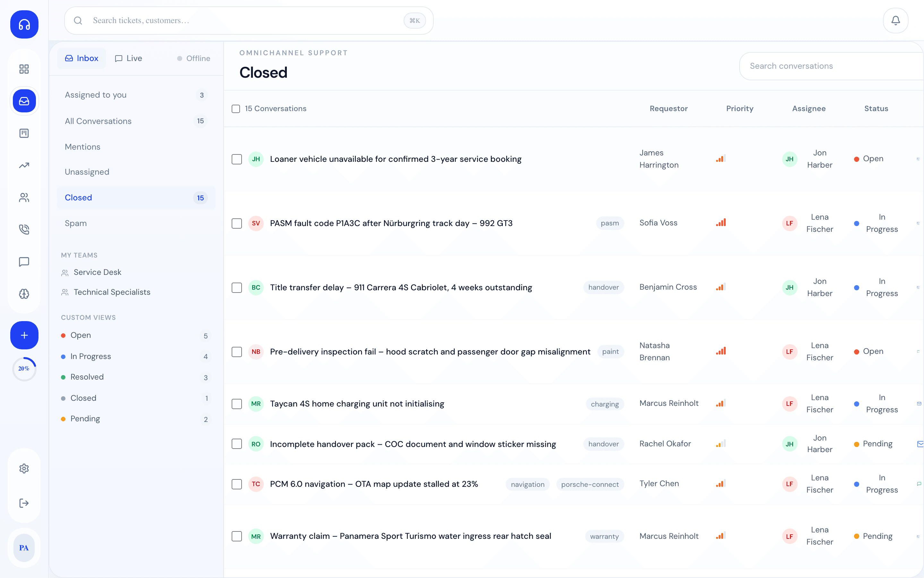Click the ⌘K shortcut badge
924x578 pixels.
point(415,21)
